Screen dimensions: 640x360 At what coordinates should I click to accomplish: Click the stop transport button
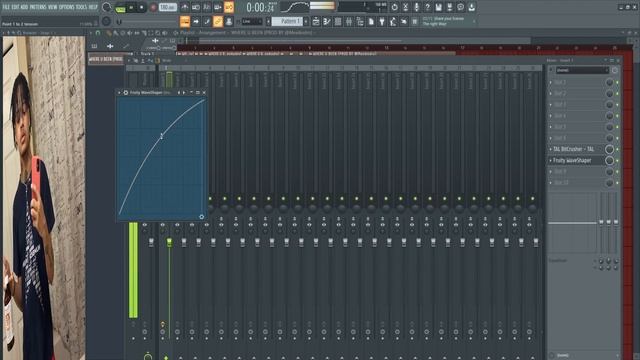click(x=142, y=7)
